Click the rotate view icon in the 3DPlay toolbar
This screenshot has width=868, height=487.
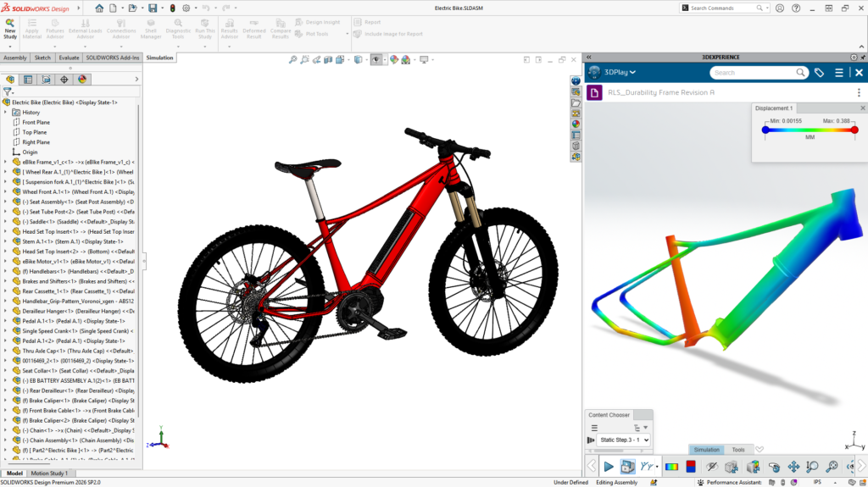[x=774, y=467]
